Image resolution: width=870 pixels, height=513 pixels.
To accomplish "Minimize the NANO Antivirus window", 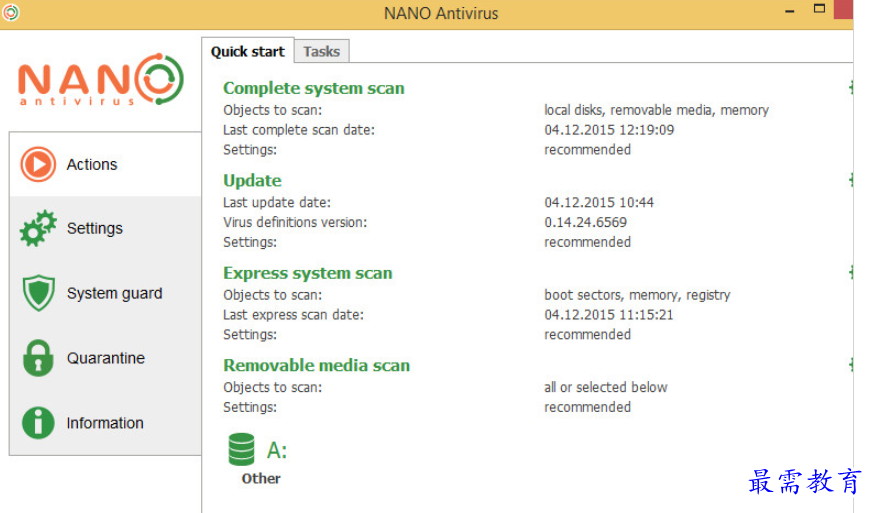I will [790, 11].
